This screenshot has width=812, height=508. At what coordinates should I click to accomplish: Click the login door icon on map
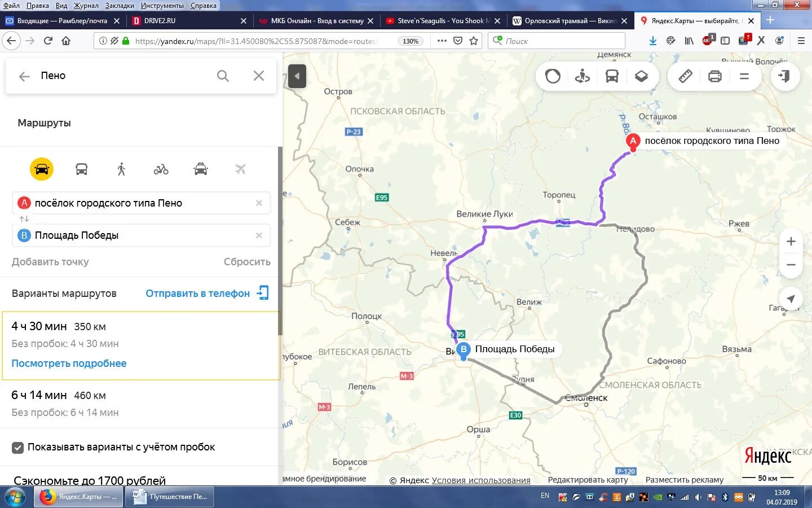coord(784,76)
